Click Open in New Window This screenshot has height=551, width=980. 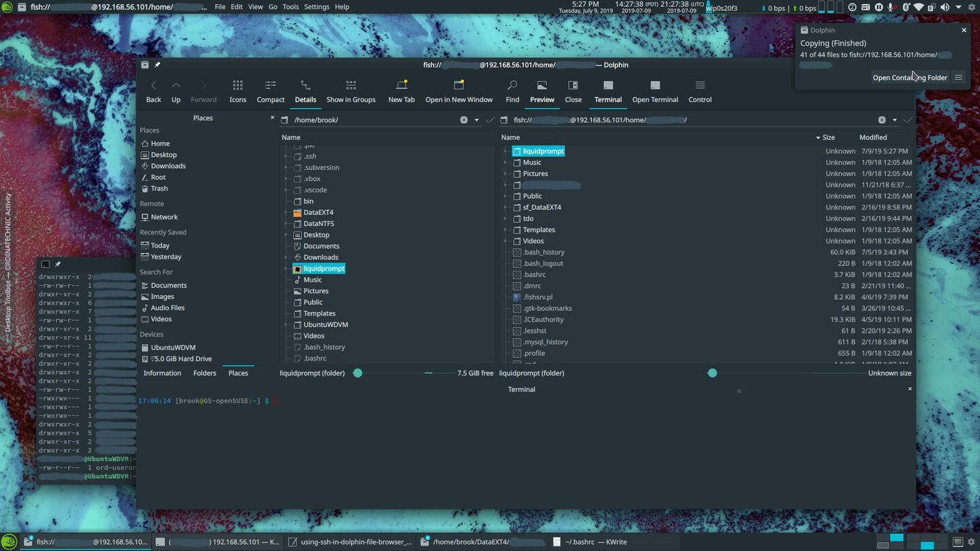tap(459, 91)
